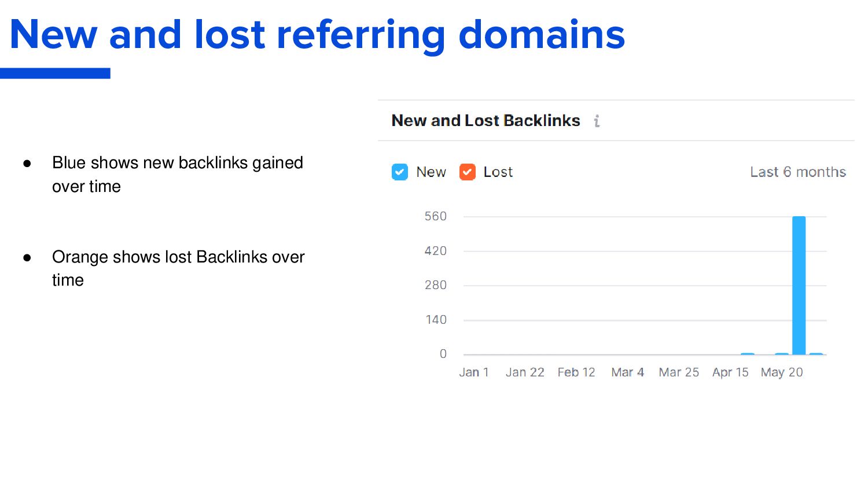Uncheck the blue New checkbox
868x488 pixels.
pos(400,172)
